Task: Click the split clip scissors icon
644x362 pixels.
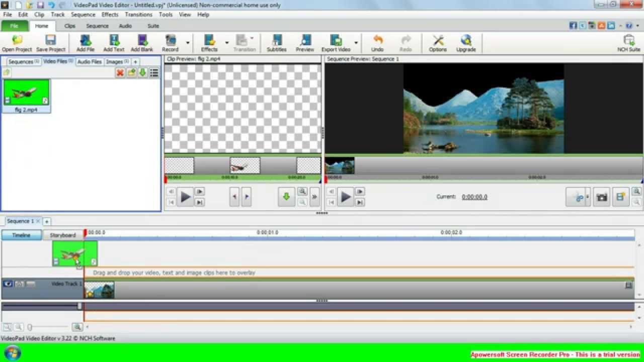Action: coord(575,197)
